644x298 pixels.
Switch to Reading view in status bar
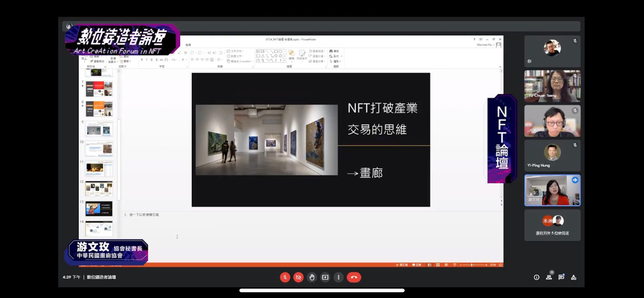tap(446, 265)
